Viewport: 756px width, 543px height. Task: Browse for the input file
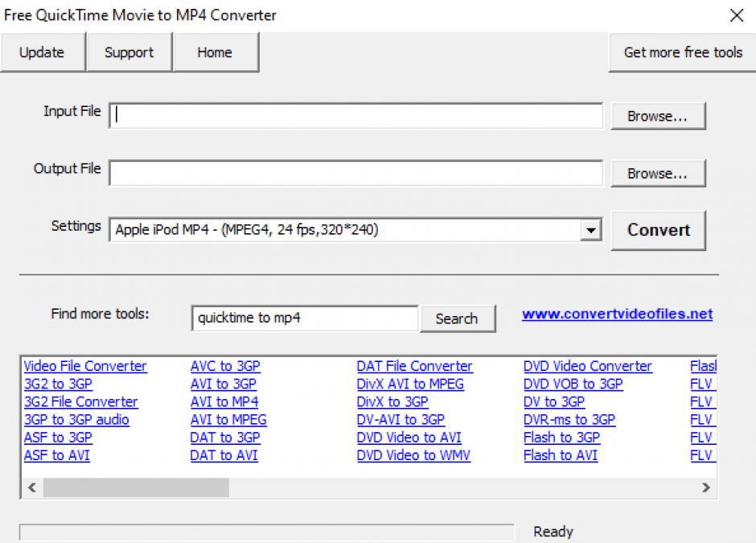tap(657, 116)
